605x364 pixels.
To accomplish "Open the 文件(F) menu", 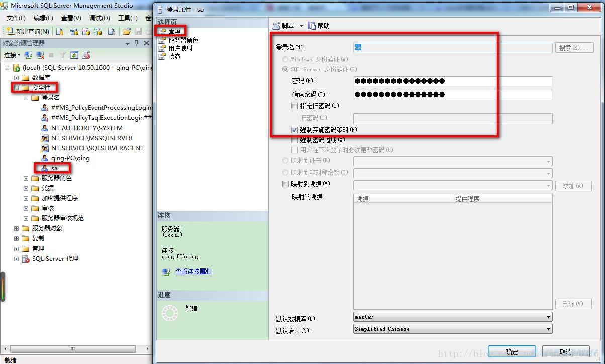I will pos(16,18).
